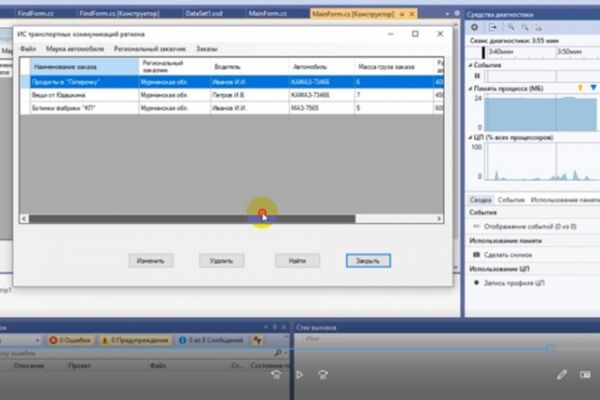The height and width of the screenshot is (400, 600).
Task: Toggle the 0 Предупреждения filter
Action: click(x=135, y=340)
